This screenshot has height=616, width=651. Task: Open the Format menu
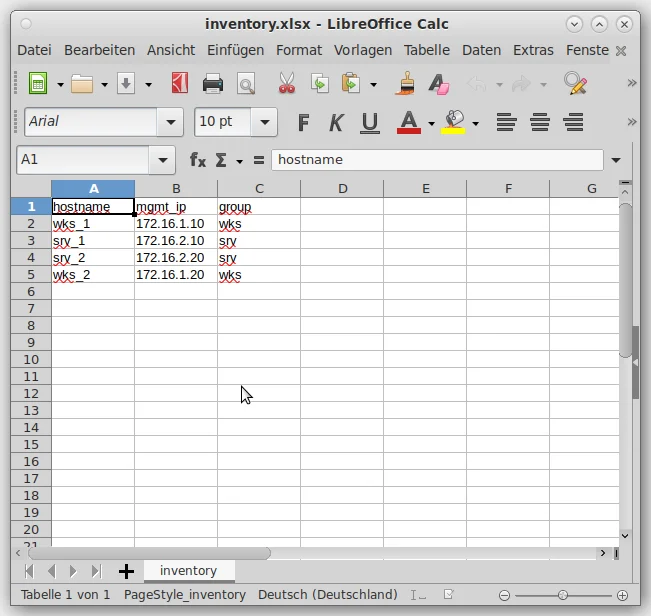pos(299,50)
